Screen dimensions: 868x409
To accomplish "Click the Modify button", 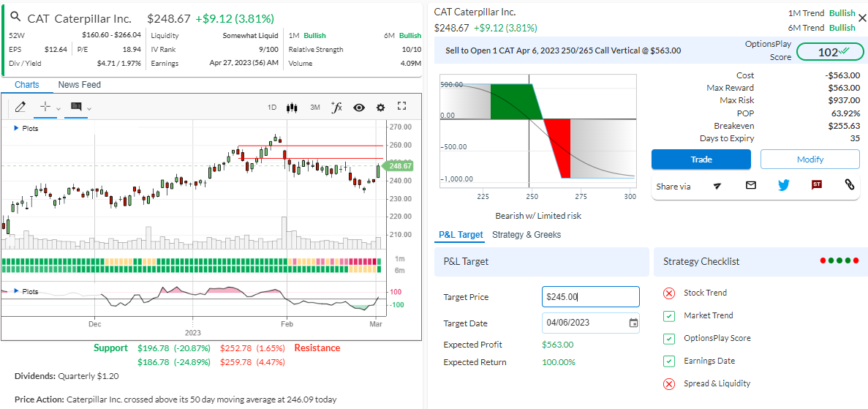I will 810,159.
